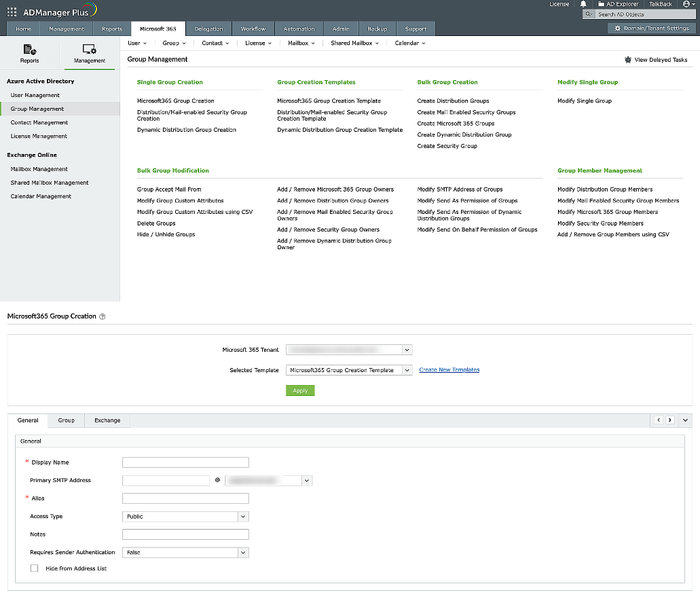Switch to the Home tab

(x=24, y=29)
